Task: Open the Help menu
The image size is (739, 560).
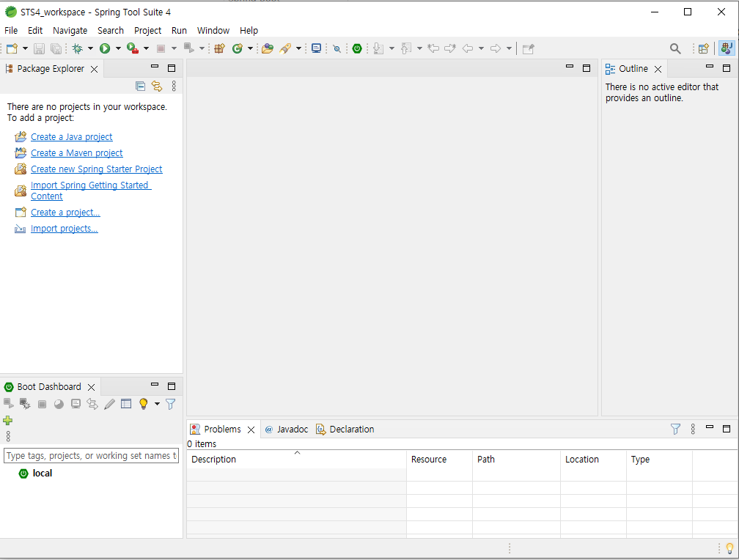Action: point(249,30)
